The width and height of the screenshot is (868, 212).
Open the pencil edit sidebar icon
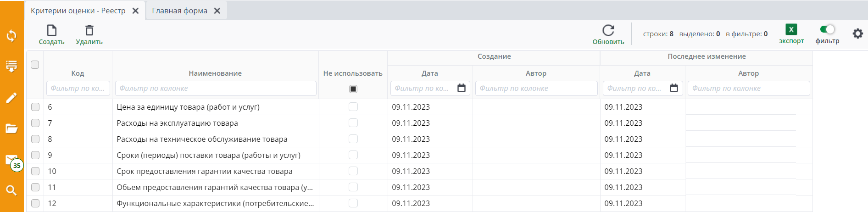tap(11, 98)
